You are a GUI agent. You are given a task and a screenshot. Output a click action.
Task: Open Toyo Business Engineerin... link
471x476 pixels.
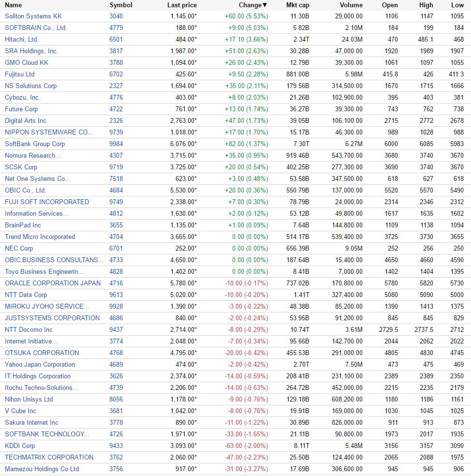pos(44,272)
